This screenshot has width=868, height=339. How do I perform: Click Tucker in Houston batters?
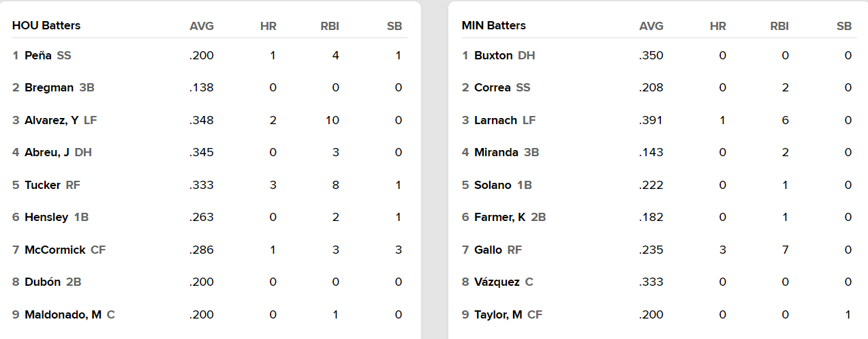pyautogui.click(x=42, y=185)
